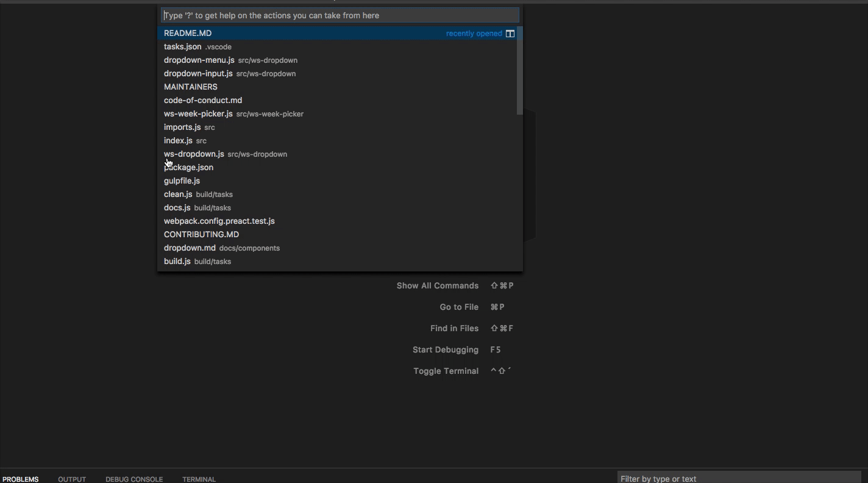Click the quick open list scrollbar

520,71
